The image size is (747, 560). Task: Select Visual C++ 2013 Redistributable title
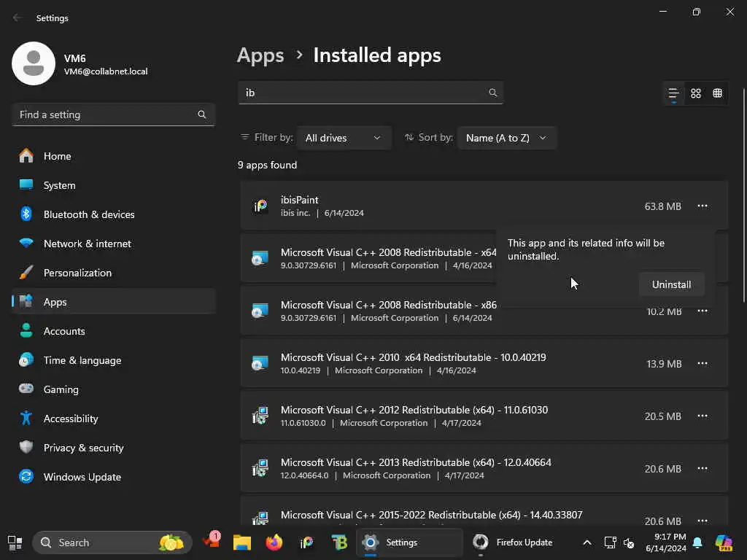[x=416, y=462]
